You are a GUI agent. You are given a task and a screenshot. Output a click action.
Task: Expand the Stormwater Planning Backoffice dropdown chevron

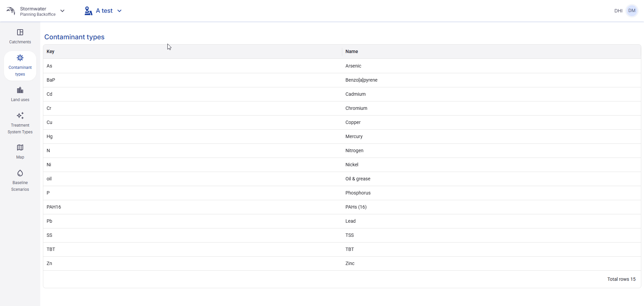pyautogui.click(x=62, y=11)
